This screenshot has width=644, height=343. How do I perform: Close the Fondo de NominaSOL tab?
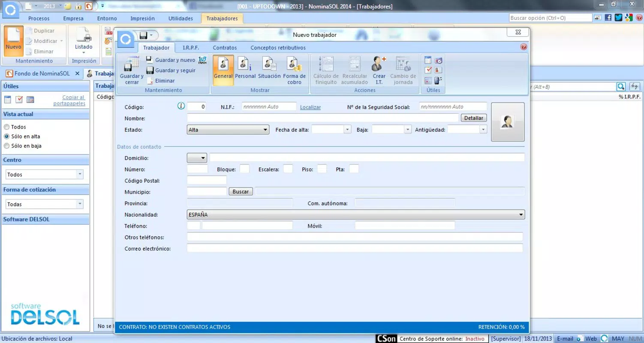pos(77,73)
